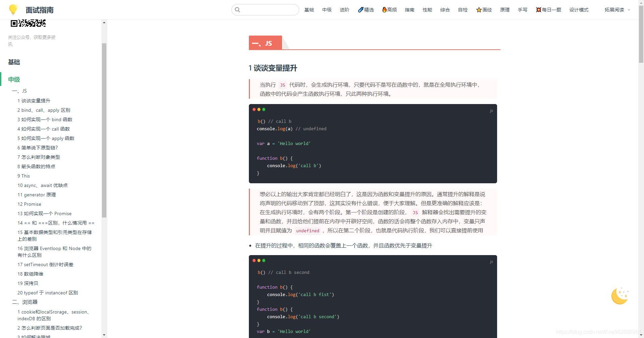Open the 每日一题 nav item with burst icon
The image size is (644, 338).
(x=548, y=10)
